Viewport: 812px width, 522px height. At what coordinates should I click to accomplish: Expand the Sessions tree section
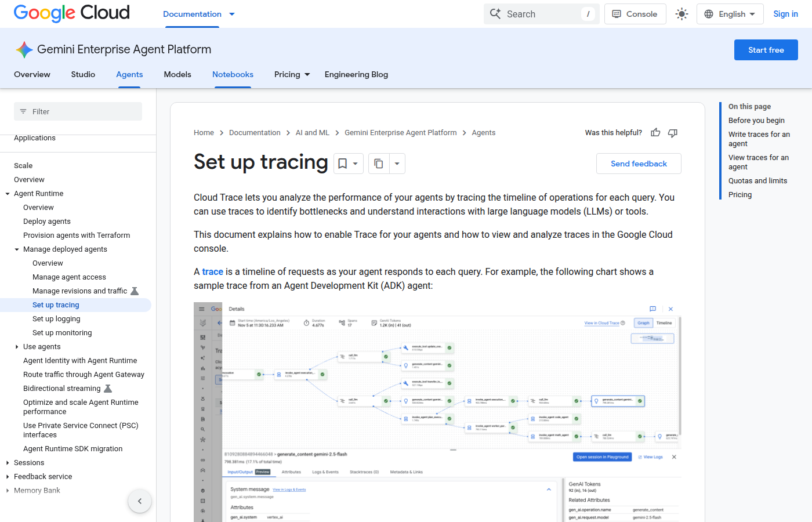click(x=8, y=463)
